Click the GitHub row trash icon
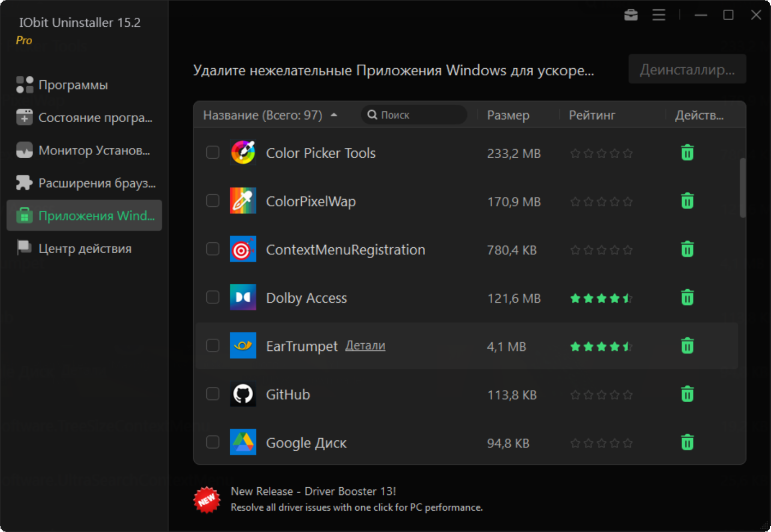The width and height of the screenshot is (771, 532). [x=687, y=394]
